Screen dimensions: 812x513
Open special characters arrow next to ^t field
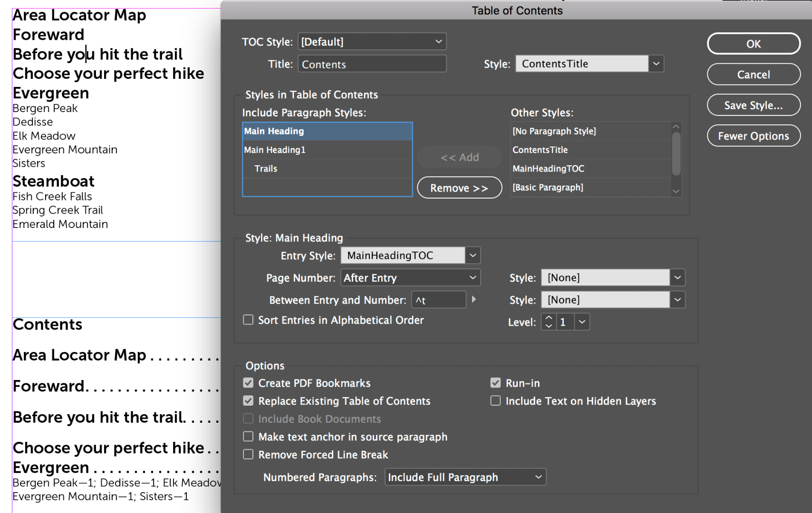point(474,299)
